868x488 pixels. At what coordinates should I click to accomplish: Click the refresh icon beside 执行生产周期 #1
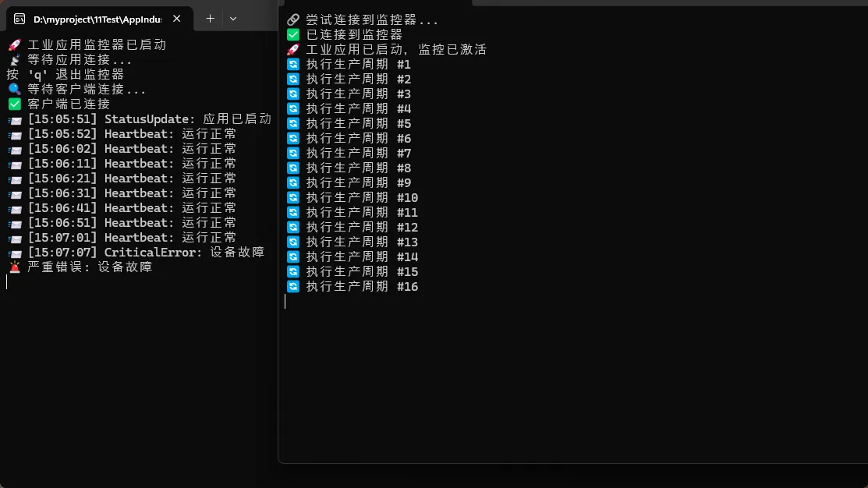293,65
